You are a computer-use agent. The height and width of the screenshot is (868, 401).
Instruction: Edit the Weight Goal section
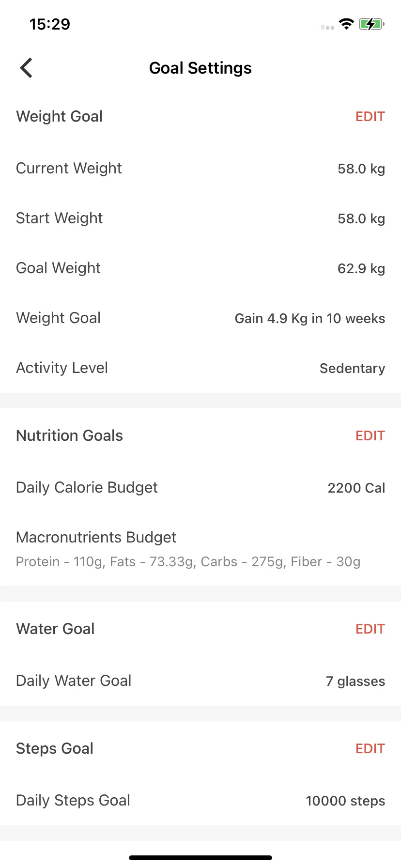(370, 117)
